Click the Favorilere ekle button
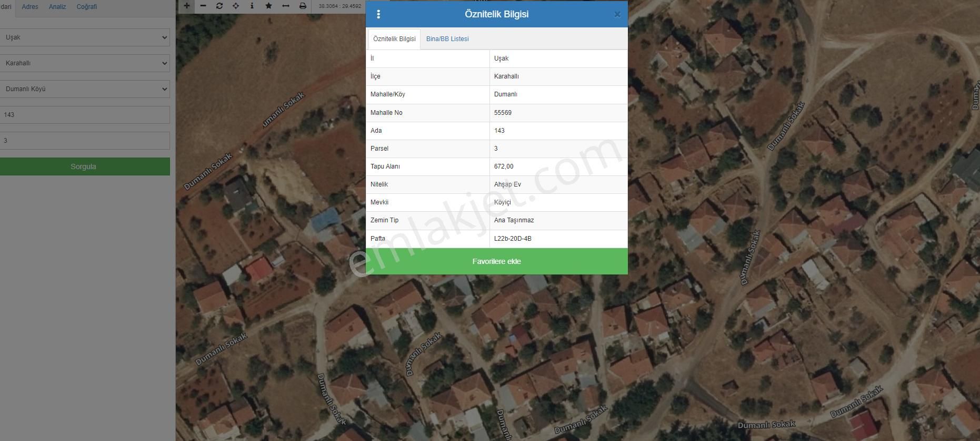The height and width of the screenshot is (441, 980). 497,261
